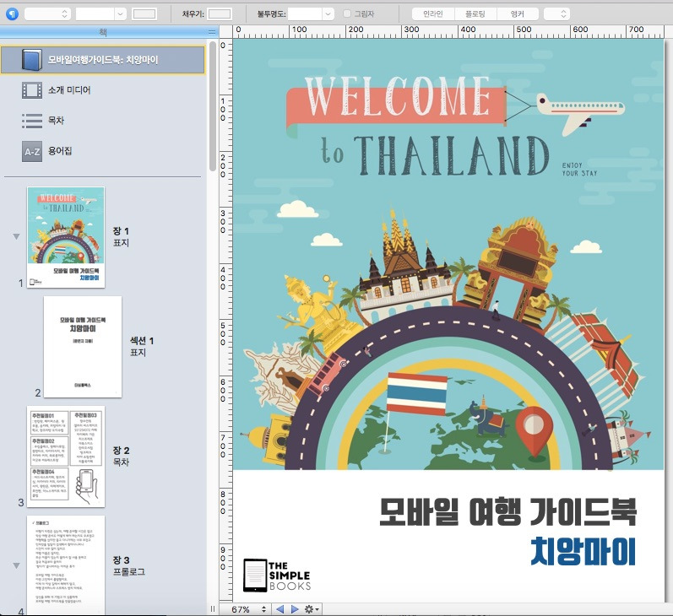The width and height of the screenshot is (673, 616).
Task: Select the Thailand flag illustration on cover
Action: click(416, 395)
